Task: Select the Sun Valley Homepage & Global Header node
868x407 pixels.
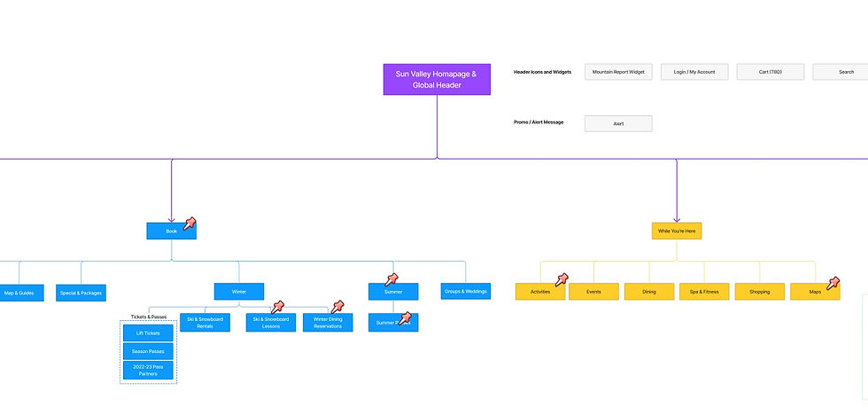Action: 437,79
